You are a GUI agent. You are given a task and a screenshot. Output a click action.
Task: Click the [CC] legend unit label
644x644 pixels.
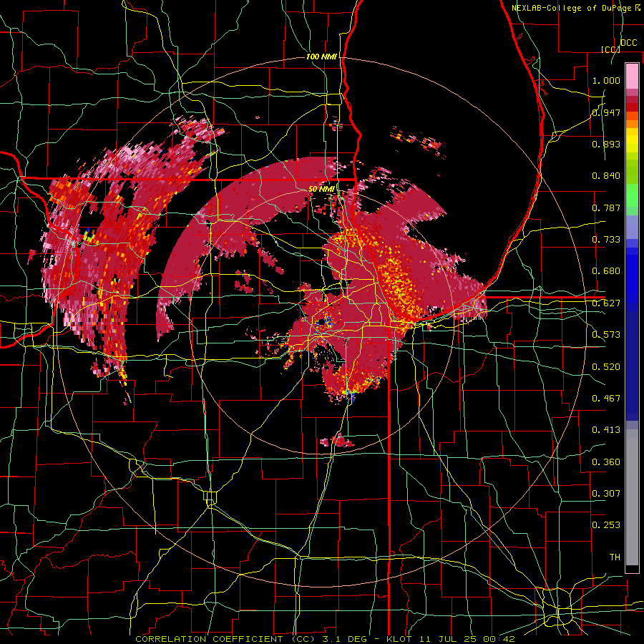pos(611,49)
